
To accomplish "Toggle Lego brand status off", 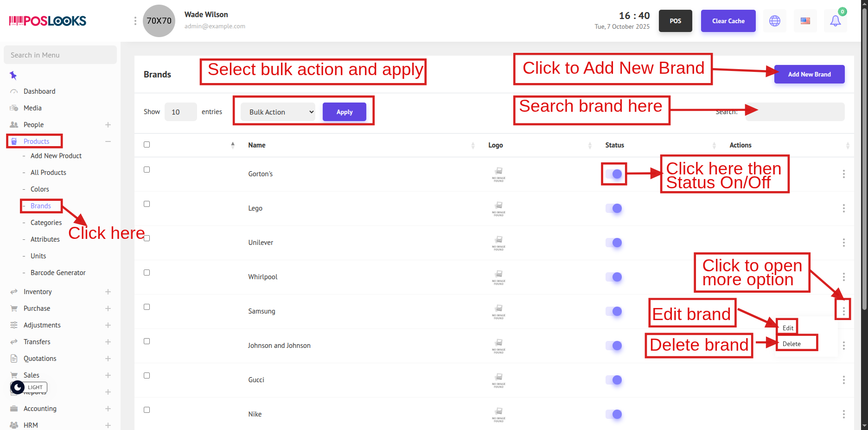I will tap(613, 208).
